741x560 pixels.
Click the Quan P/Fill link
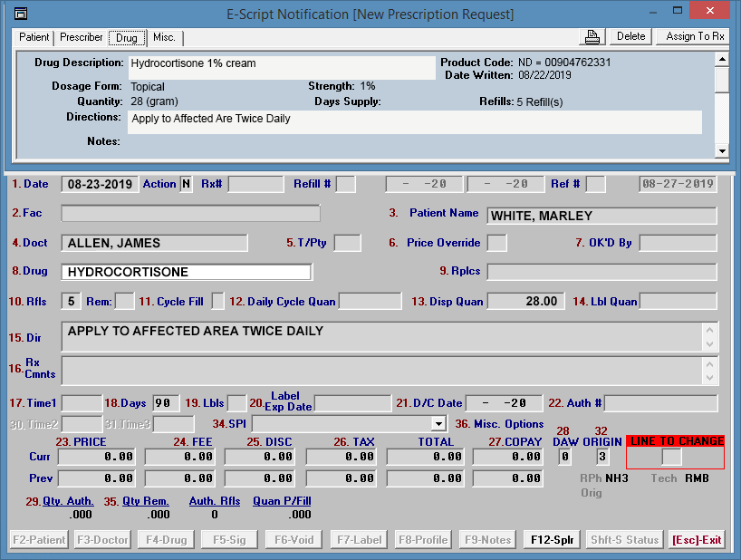pyautogui.click(x=282, y=500)
